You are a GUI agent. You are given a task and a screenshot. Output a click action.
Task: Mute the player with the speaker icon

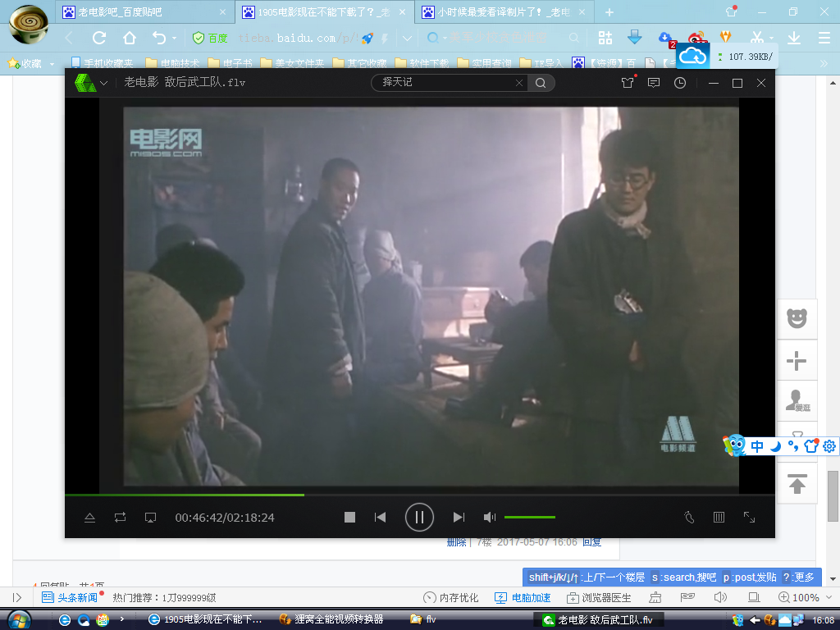tap(489, 517)
